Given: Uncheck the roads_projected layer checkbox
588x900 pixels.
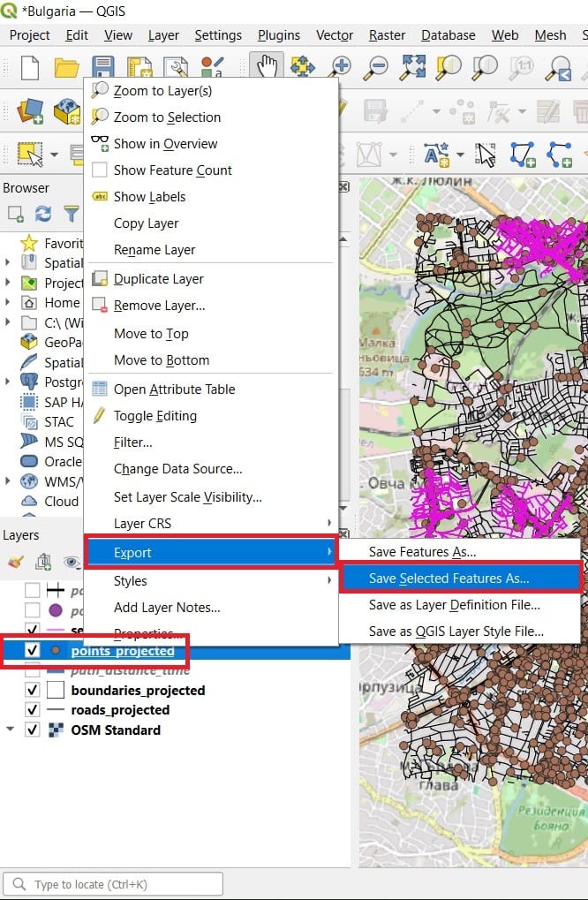Looking at the screenshot, I should click(32, 710).
